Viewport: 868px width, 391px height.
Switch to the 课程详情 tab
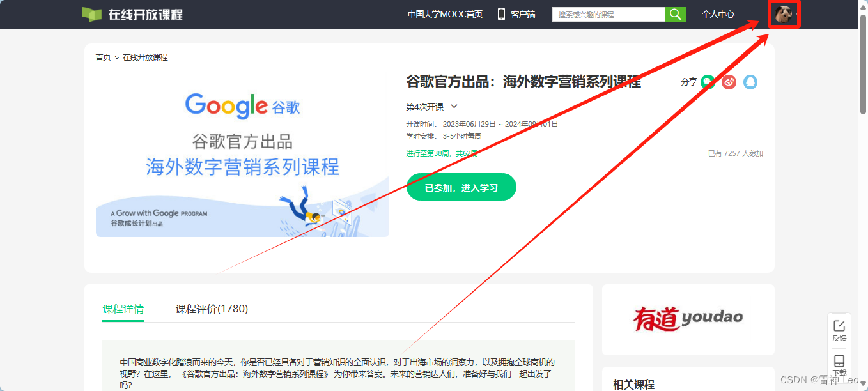tap(123, 309)
